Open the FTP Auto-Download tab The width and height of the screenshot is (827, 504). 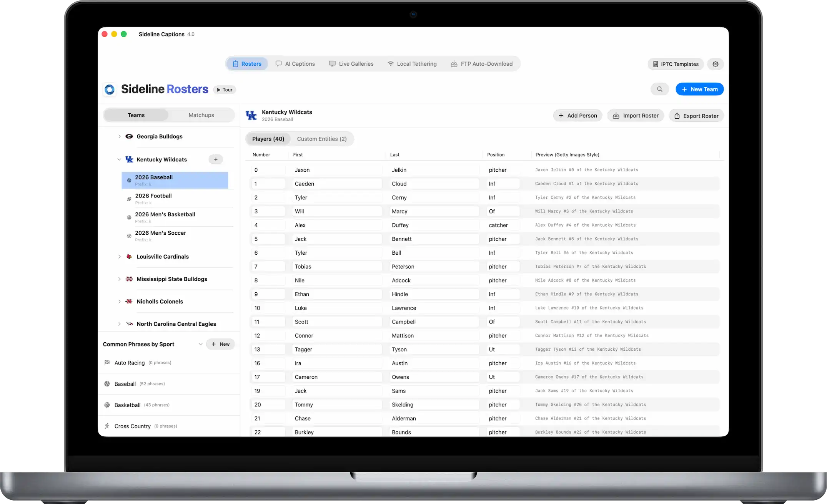coord(482,64)
